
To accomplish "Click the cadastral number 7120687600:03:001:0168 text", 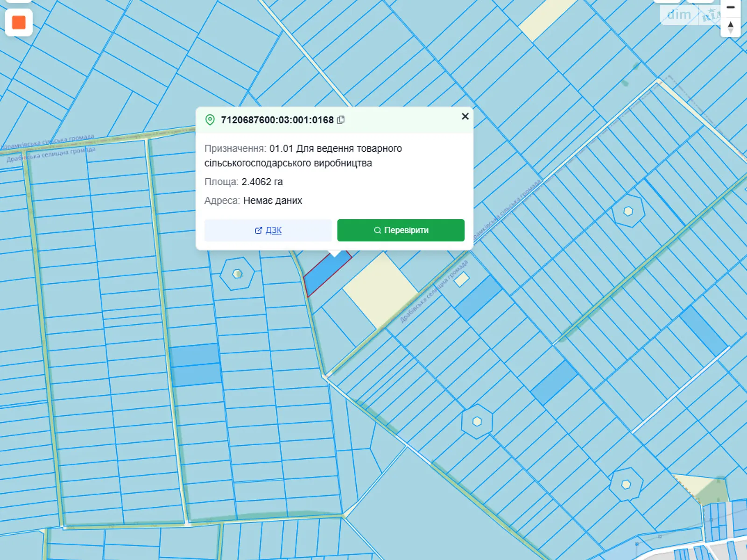I will (x=277, y=120).
